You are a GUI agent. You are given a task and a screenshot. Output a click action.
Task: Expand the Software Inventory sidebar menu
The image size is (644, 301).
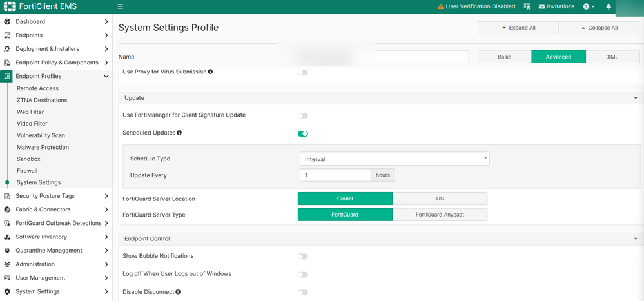coord(106,237)
